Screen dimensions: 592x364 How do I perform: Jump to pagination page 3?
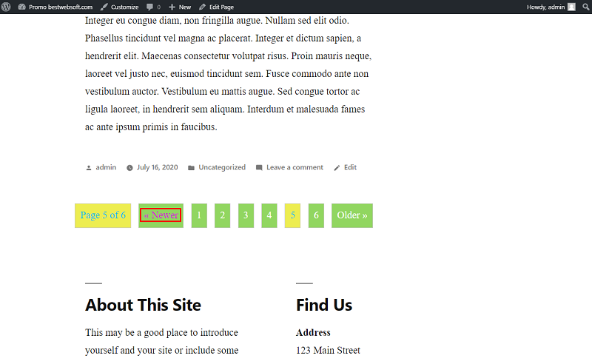246,215
